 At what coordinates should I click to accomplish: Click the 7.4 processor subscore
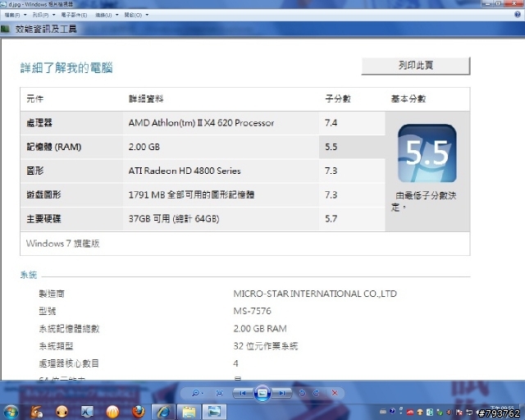(x=331, y=123)
